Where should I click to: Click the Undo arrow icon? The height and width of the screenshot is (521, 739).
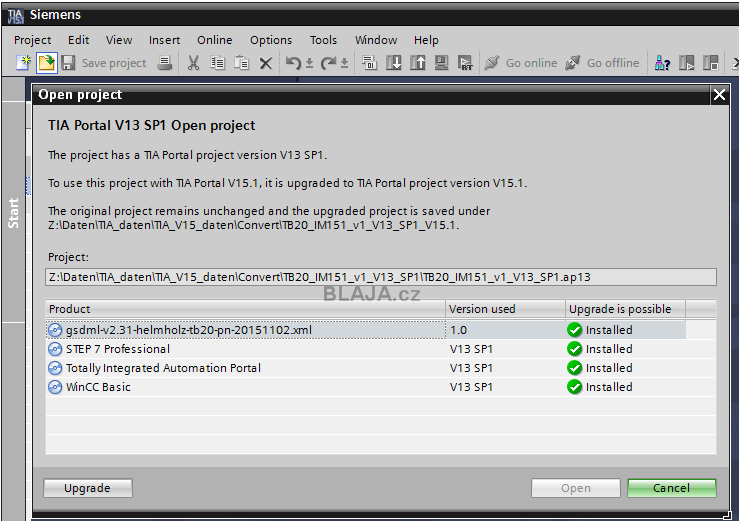click(293, 63)
